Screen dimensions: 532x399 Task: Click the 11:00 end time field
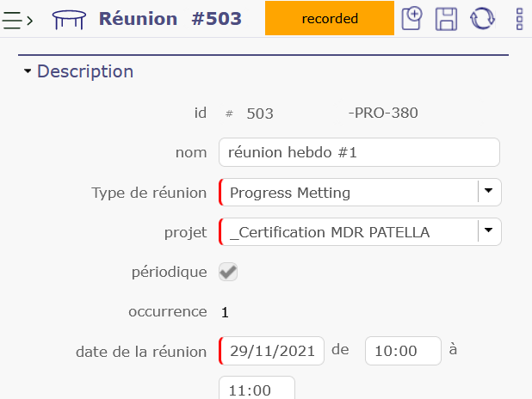(257, 390)
